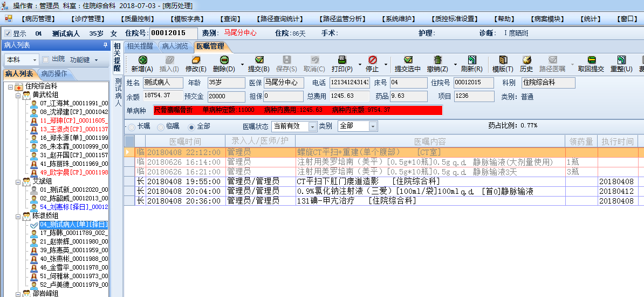
Task: Collapse the 住院综合科 tree node
Action: point(11,87)
